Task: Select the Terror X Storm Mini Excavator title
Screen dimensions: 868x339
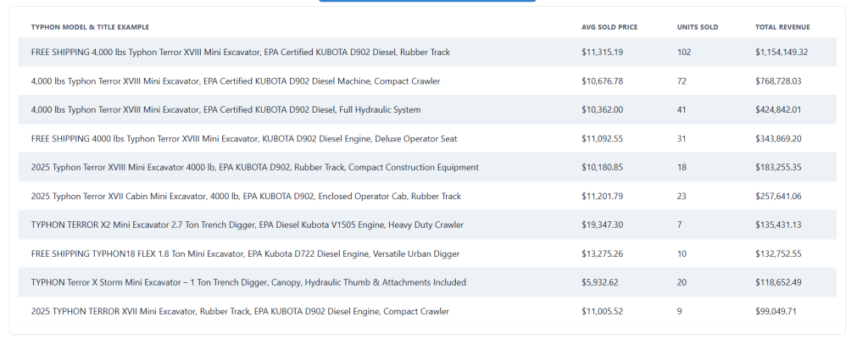Action: [248, 283]
